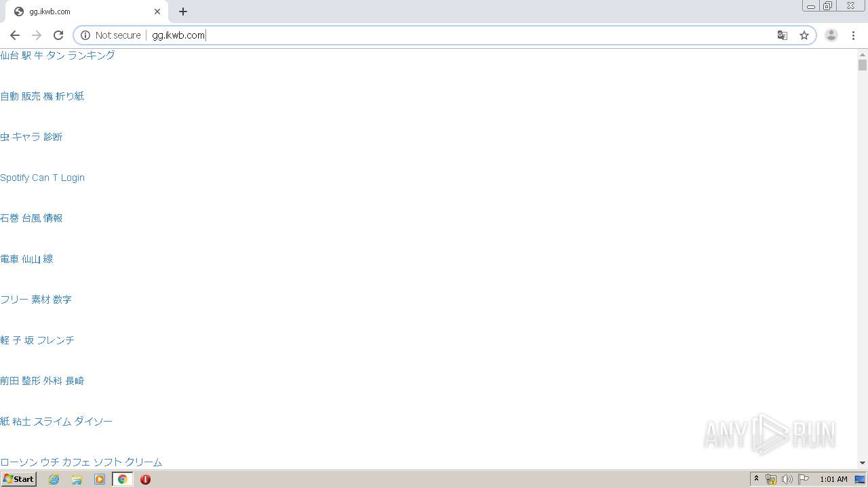Open the link フリー 素材 数字
The height and width of the screenshot is (488, 868).
[x=36, y=300]
